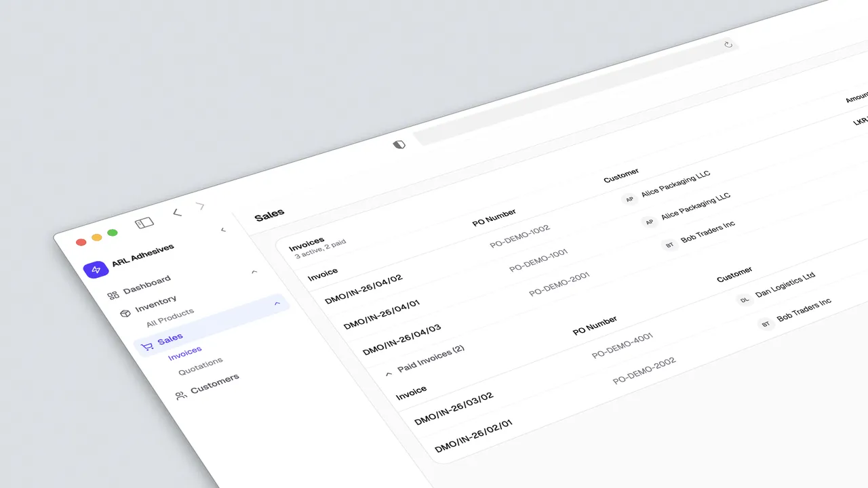
Task: Click the Inventory box icon
Action: click(x=125, y=313)
